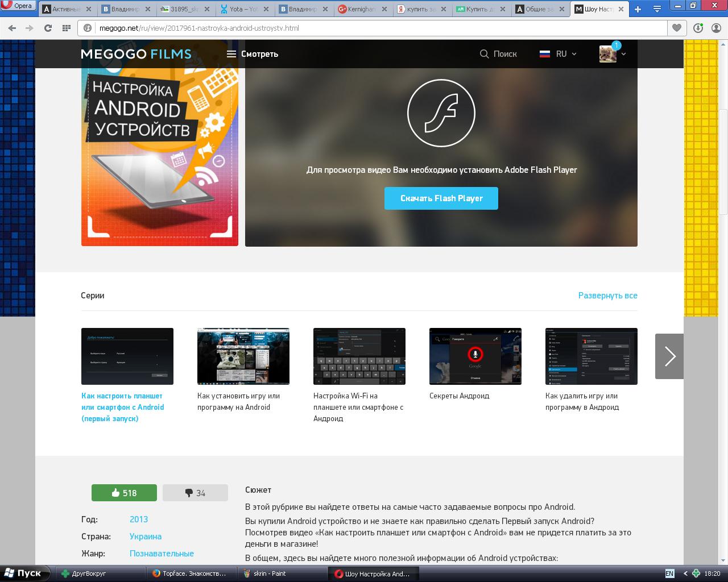
Task: Click the MEGOGO FILMS logo
Action: pos(136,54)
